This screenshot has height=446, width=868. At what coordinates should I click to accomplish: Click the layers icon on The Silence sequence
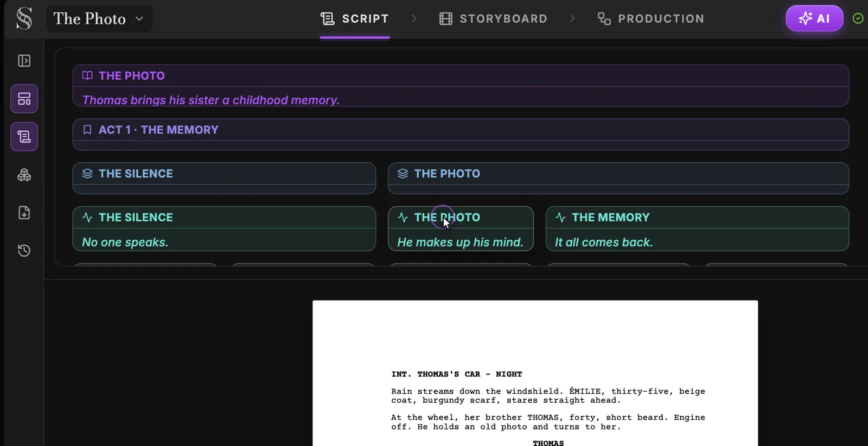pos(87,174)
